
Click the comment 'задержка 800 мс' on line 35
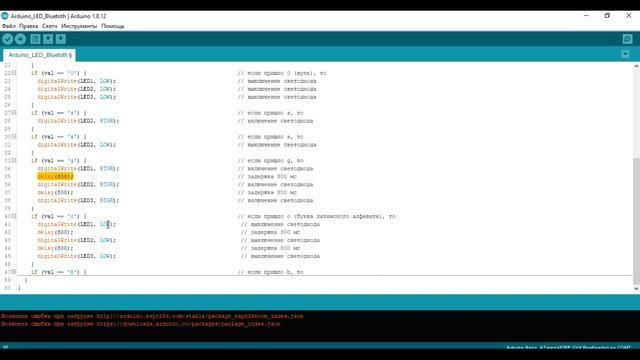[267, 176]
